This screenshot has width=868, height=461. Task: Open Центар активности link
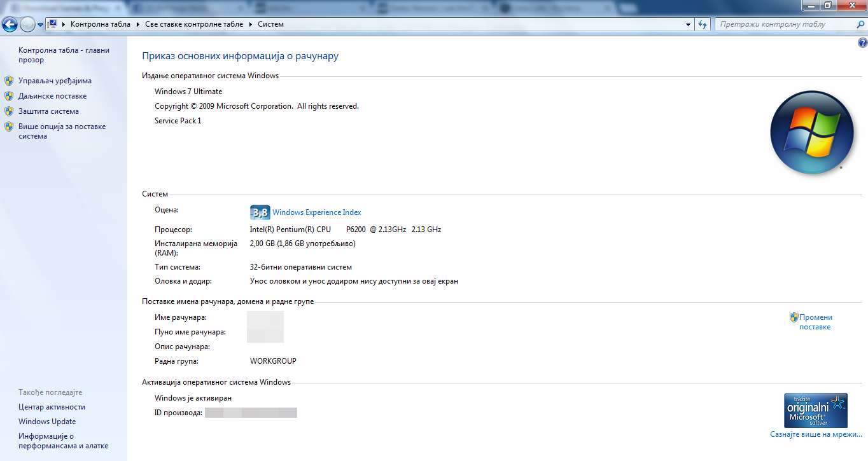click(x=52, y=407)
